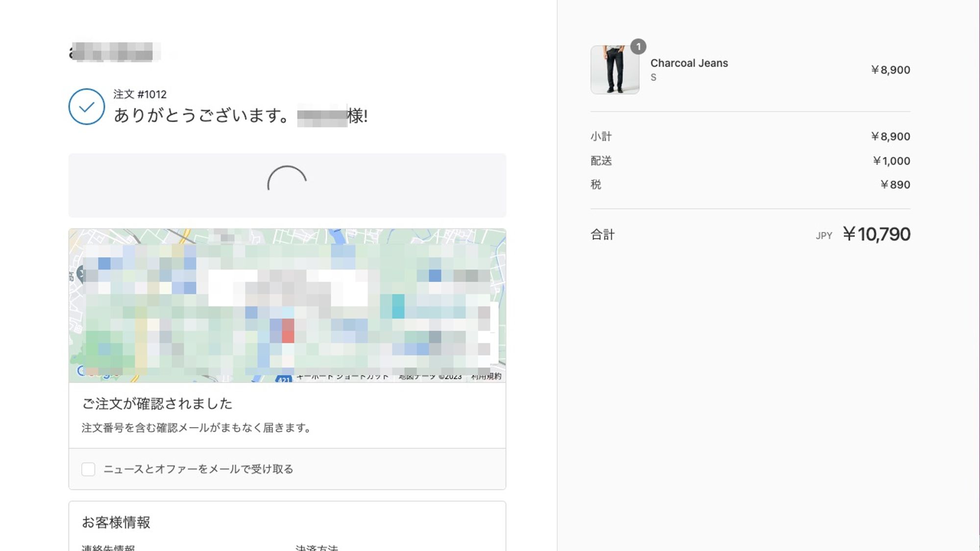Click the Charcoal Jeans product thumbnail
The image size is (980, 551).
pos(614,70)
